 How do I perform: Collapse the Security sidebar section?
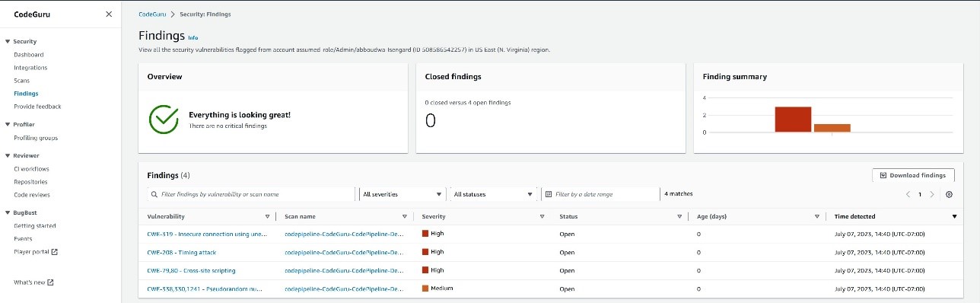[x=8, y=42]
